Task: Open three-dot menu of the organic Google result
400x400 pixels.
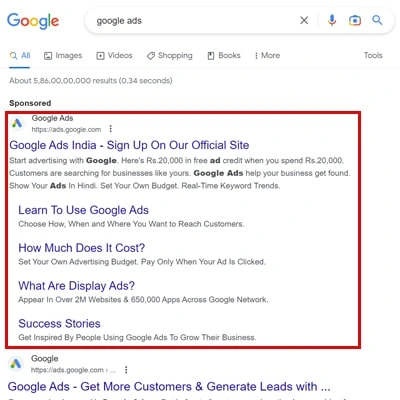Action: tap(126, 369)
